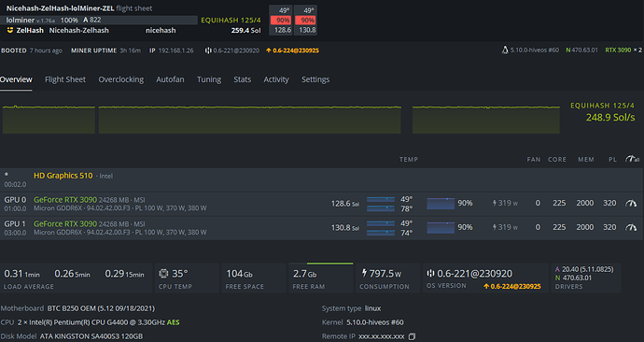This screenshot has height=342, width=644.
Task: Click the Linux penguin kernel icon
Action: click(x=505, y=50)
